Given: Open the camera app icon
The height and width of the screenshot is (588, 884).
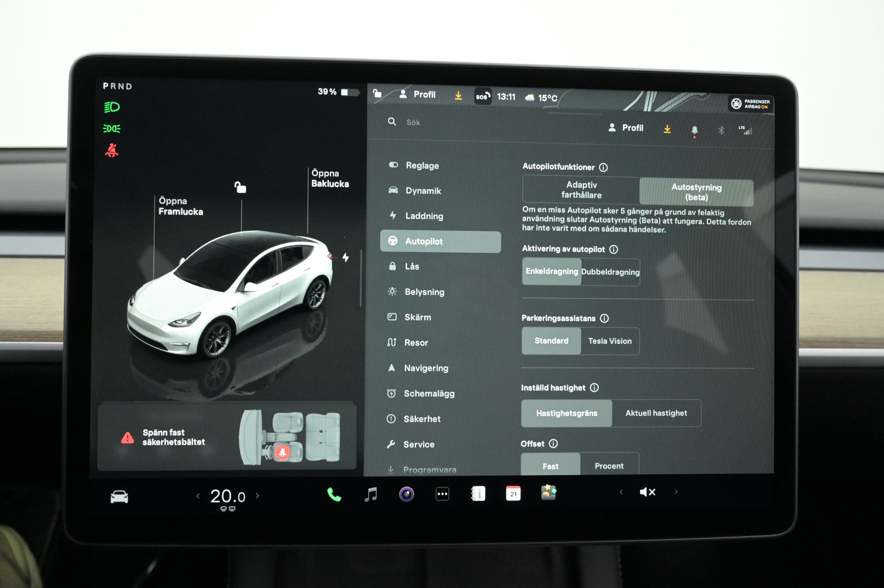Looking at the screenshot, I should (406, 494).
